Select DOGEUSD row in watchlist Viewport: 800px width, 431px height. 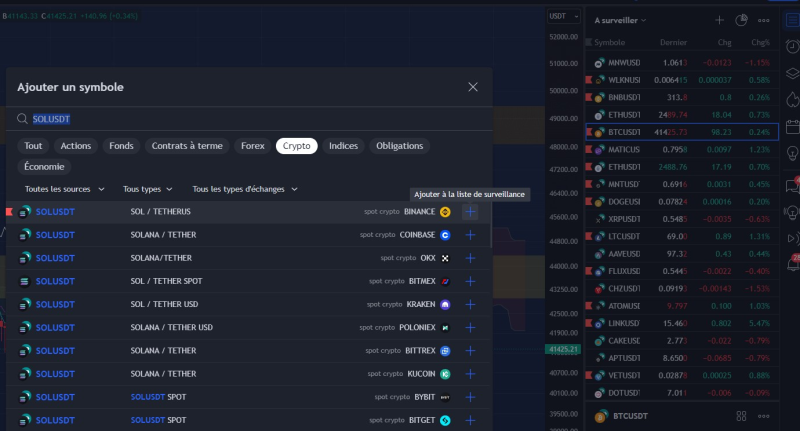click(x=682, y=201)
